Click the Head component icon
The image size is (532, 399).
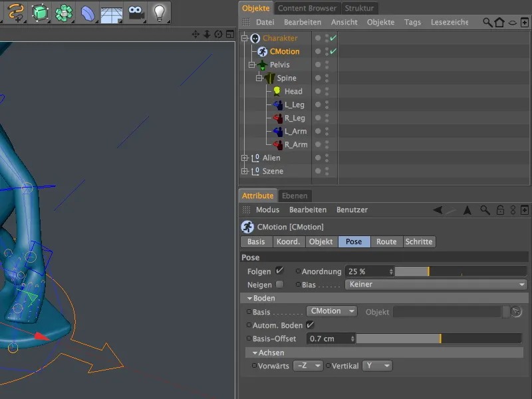tap(277, 91)
